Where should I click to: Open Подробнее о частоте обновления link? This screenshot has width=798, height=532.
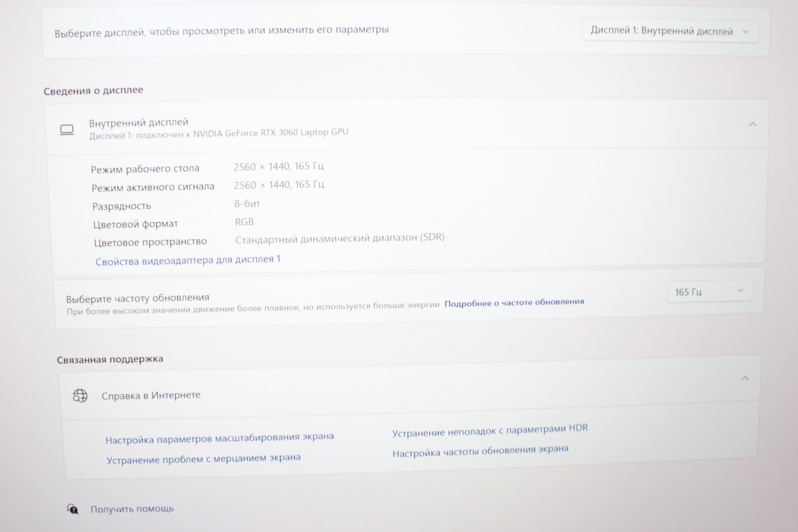point(514,302)
